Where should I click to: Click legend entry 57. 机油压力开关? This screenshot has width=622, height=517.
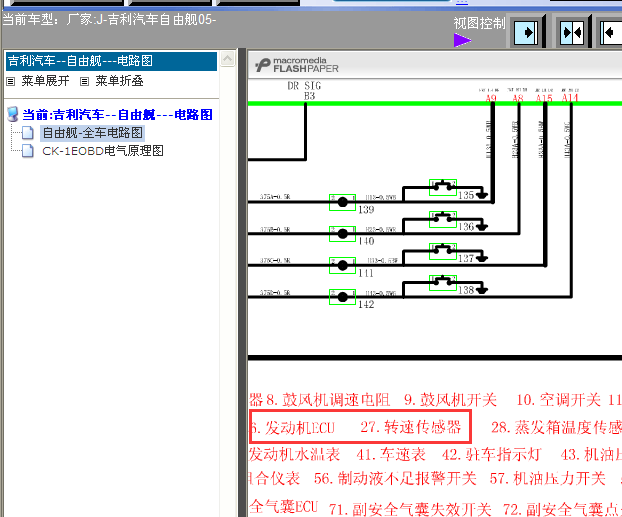coord(547,479)
